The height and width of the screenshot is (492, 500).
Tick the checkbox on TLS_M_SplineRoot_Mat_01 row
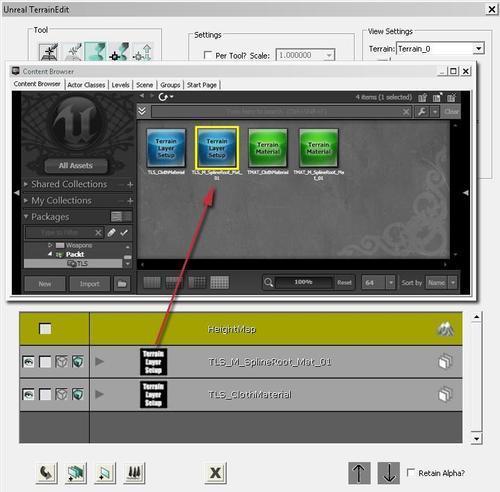coord(45,362)
